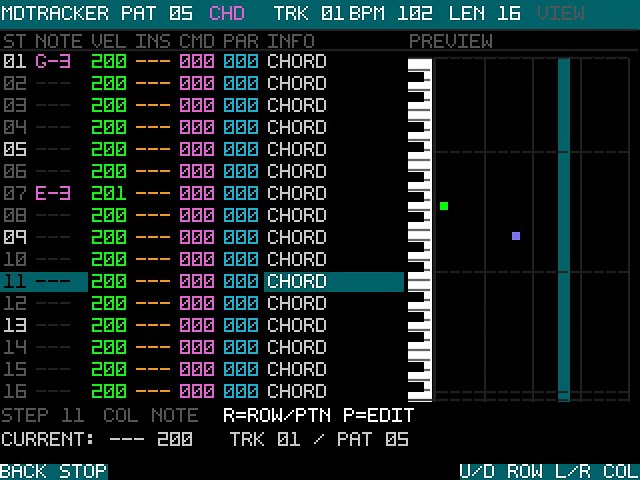This screenshot has width=640, height=480.
Task: Select G-3 note on step 01
Action: coord(53,62)
